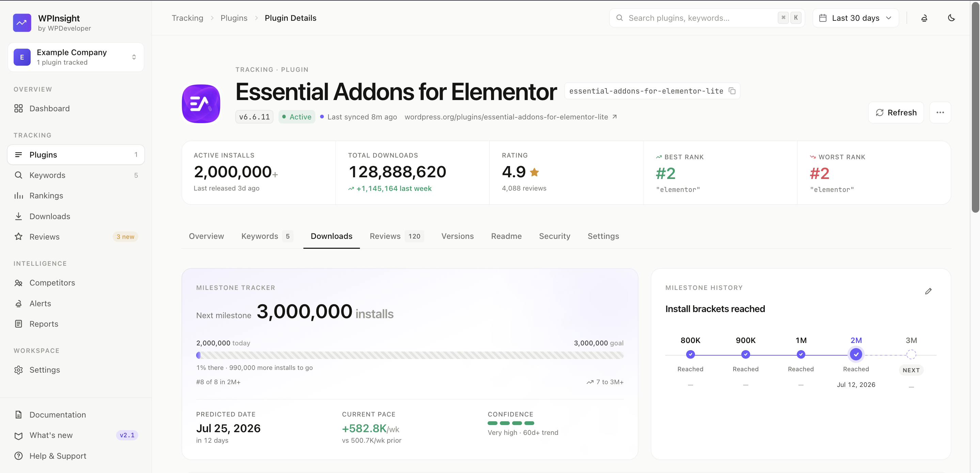Open the Reviews tab
The image size is (980, 473).
point(397,236)
